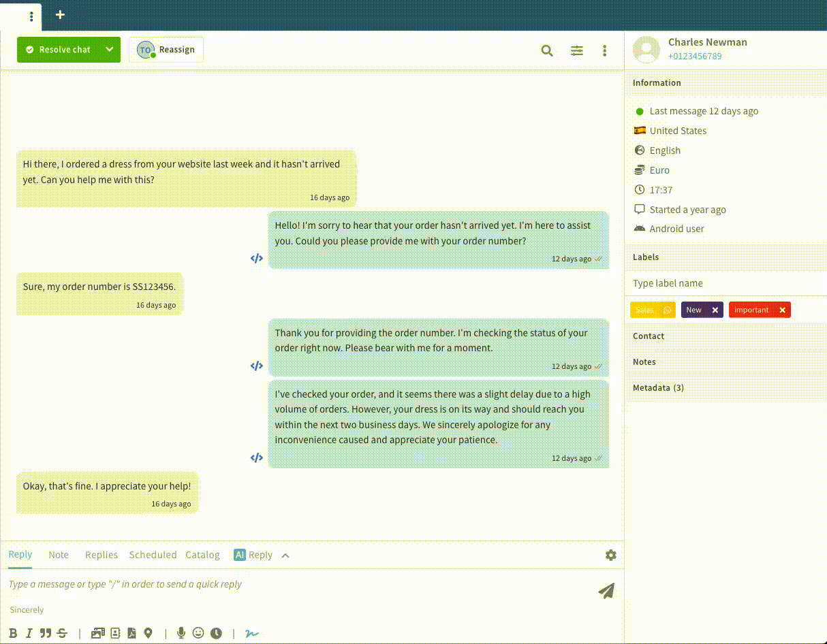Expand the Metadata (3) section
Screen dimensions: 827x644
click(x=658, y=388)
